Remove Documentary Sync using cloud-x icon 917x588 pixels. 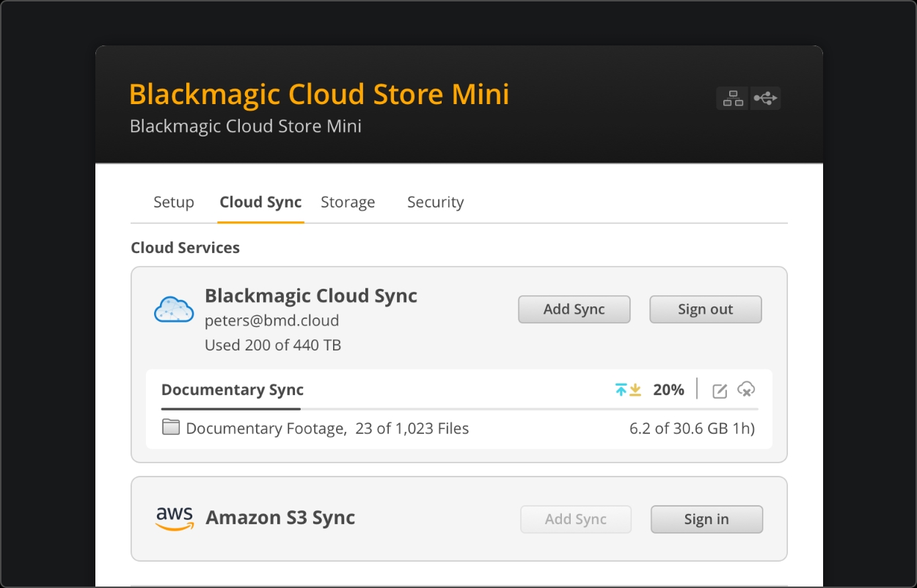(746, 390)
